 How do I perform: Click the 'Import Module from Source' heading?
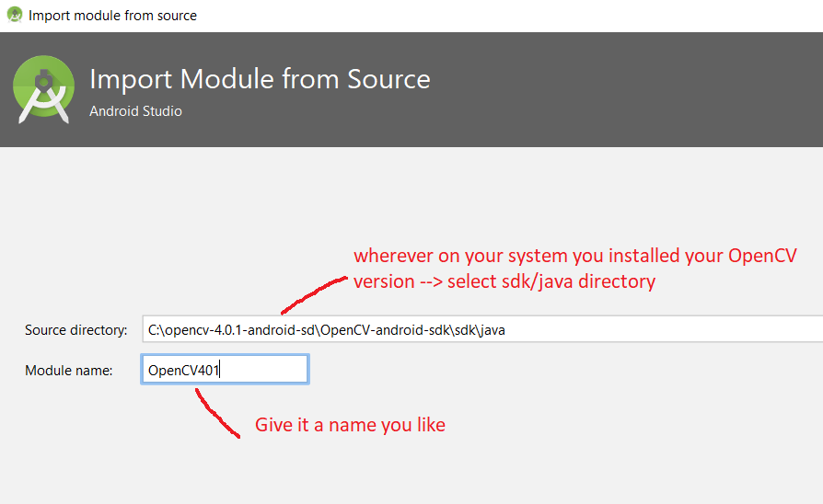point(260,79)
